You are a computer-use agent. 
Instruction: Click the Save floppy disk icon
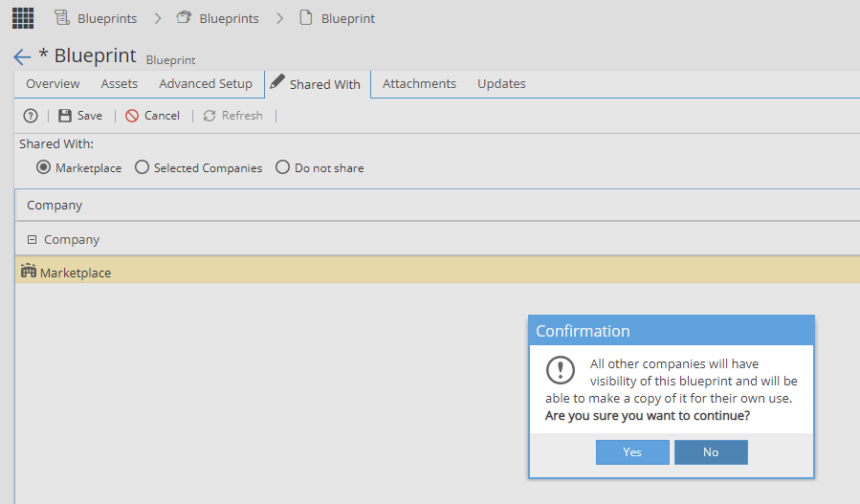(65, 116)
